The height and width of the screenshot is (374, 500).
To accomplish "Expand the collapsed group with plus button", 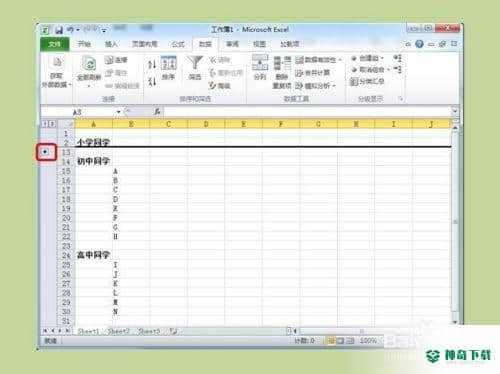I will click(45, 152).
